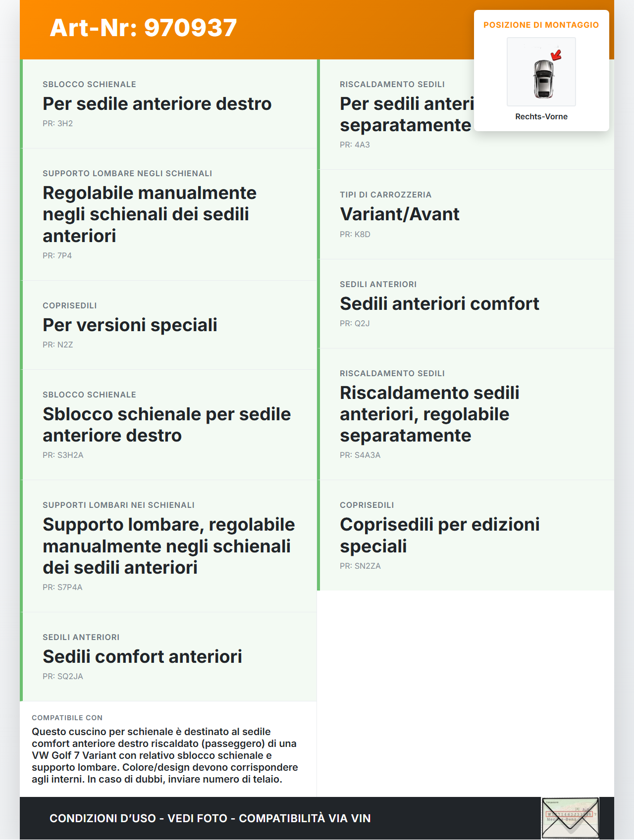Select Sblocco schienale per sedile anteriore destro
634x840 pixels.
click(166, 425)
